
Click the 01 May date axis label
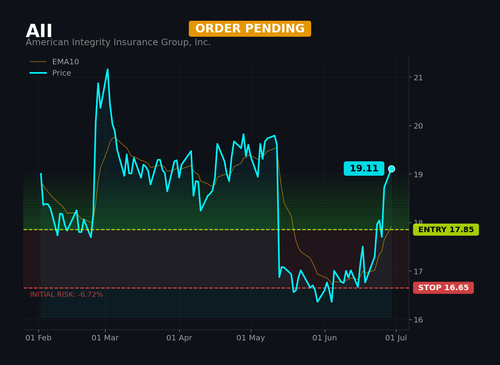(251, 338)
